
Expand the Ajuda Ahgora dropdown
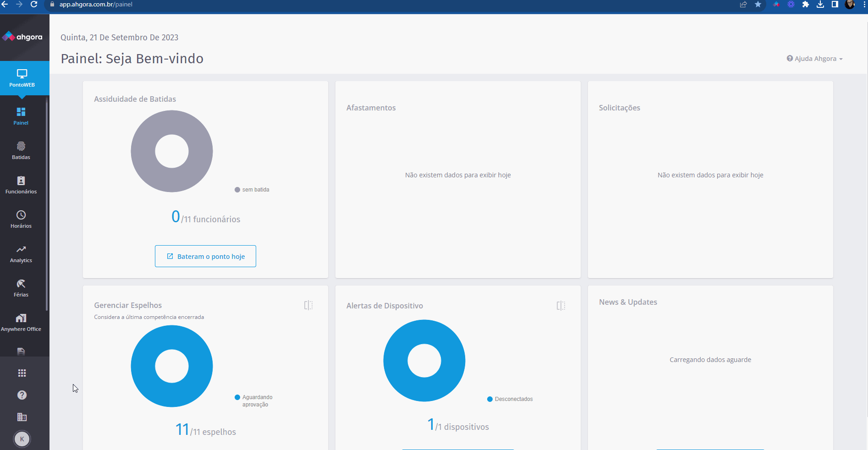coord(814,59)
